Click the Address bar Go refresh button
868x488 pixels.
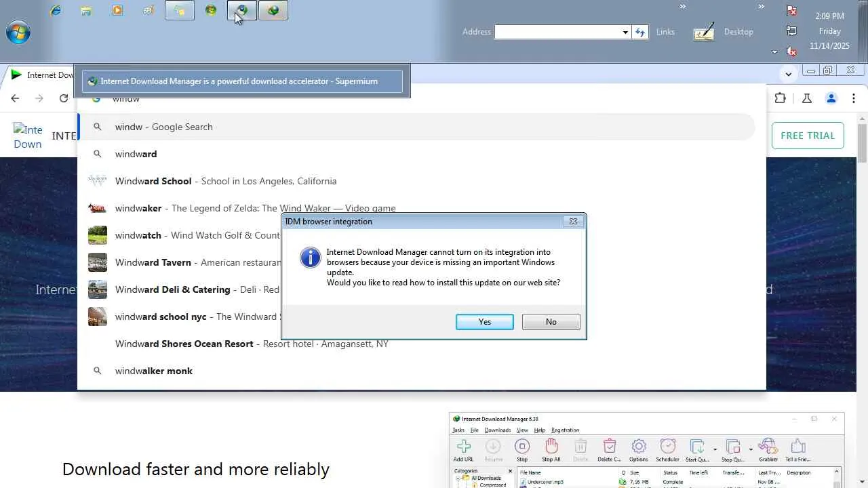[640, 32]
